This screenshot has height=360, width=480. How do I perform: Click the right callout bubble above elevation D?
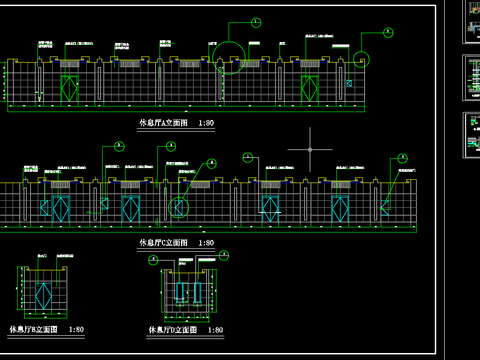[x=224, y=256]
